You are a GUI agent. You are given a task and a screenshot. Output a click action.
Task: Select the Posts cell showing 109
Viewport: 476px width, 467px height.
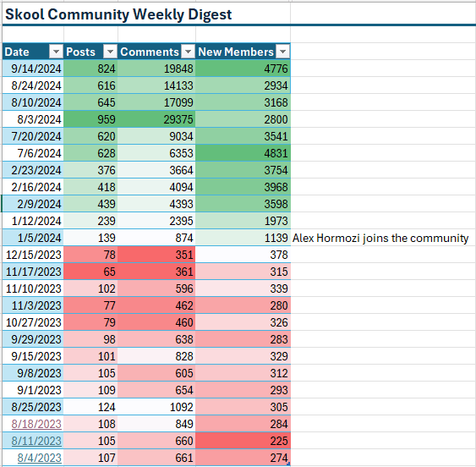(x=90, y=390)
